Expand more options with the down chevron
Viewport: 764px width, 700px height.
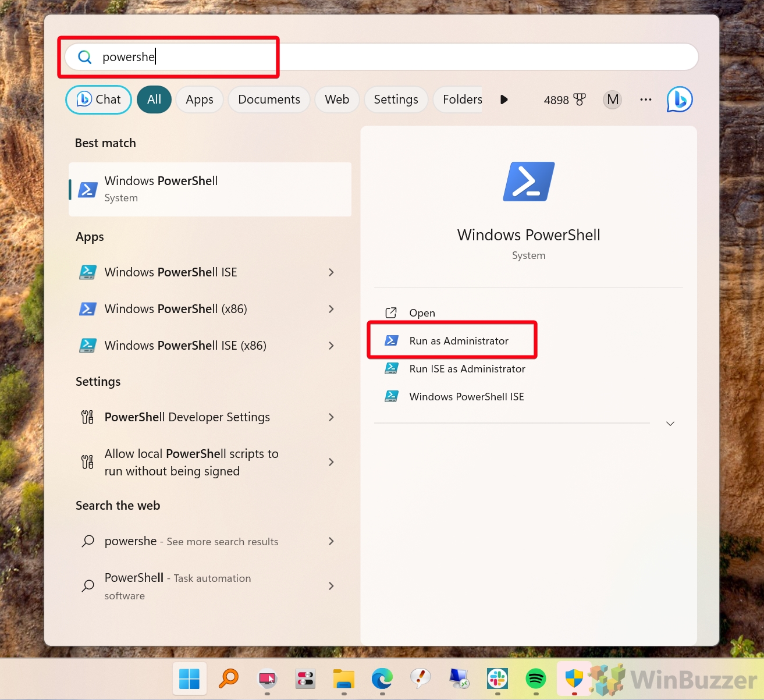tap(670, 424)
